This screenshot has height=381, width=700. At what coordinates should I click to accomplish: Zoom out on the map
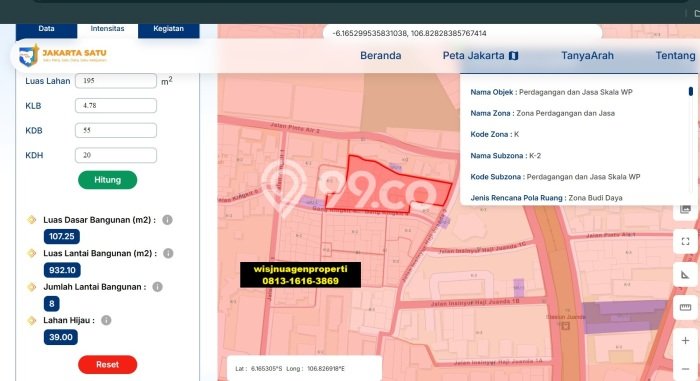click(x=685, y=369)
